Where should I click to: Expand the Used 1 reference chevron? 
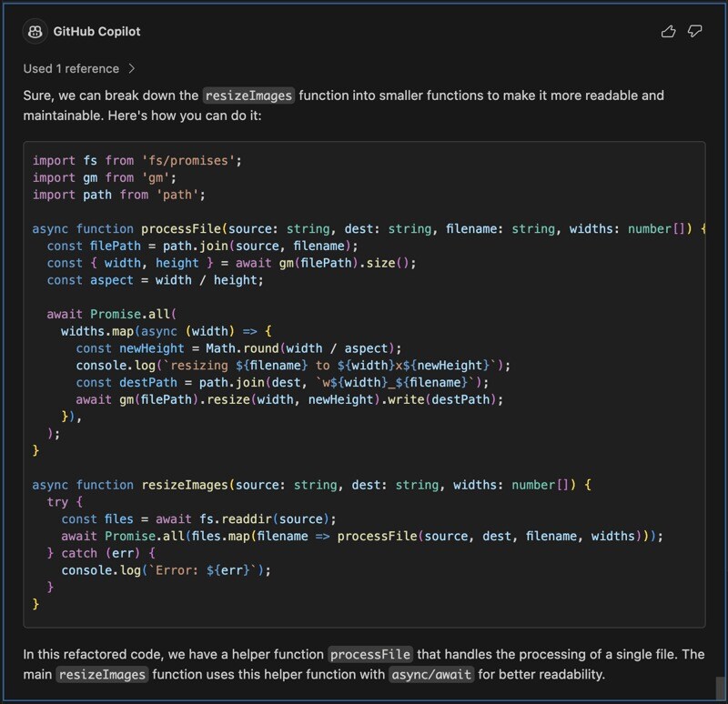point(131,69)
